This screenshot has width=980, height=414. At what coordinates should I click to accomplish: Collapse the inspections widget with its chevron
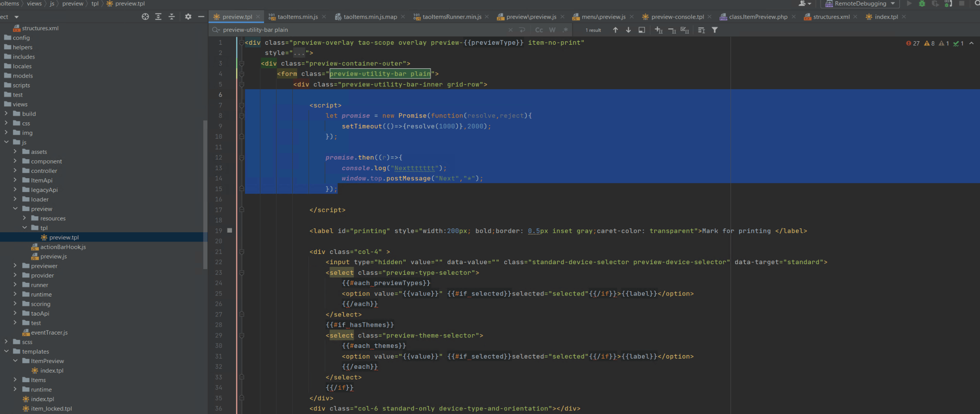pyautogui.click(x=972, y=43)
